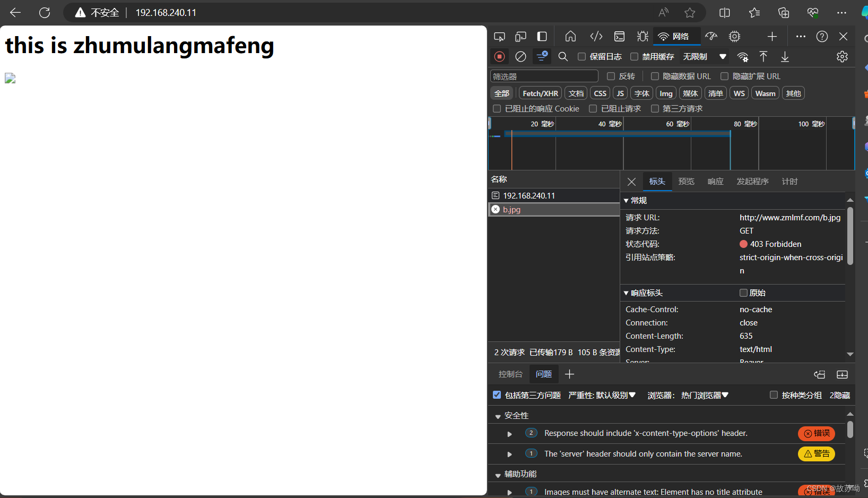Check the 原始 response headers checkbox
The image size is (868, 498).
point(743,293)
